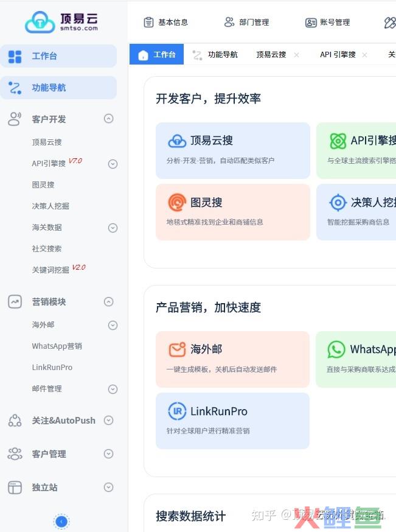The image size is (396, 532).
Task: Click the 独立站 layout icon
Action: [x=15, y=488]
